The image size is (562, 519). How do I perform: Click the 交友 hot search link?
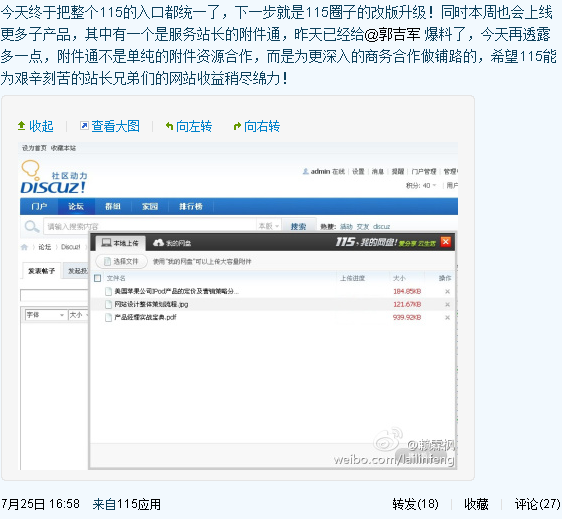coord(363,227)
